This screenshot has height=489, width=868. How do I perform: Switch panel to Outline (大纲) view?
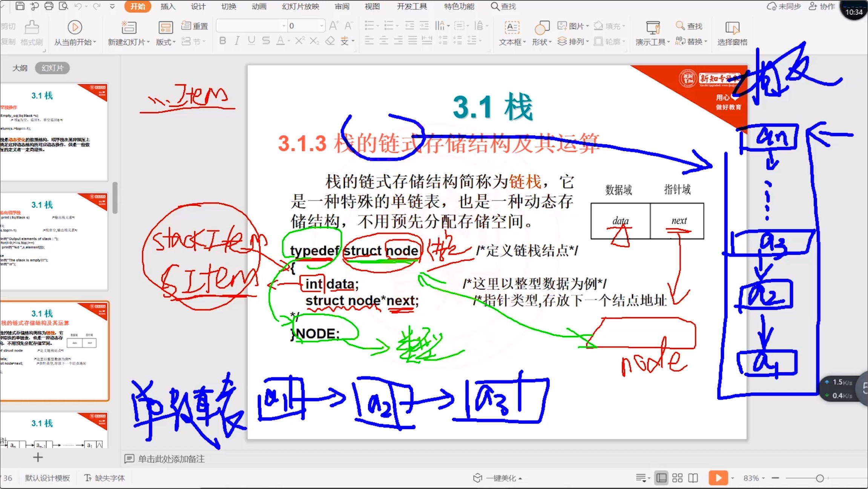20,68
